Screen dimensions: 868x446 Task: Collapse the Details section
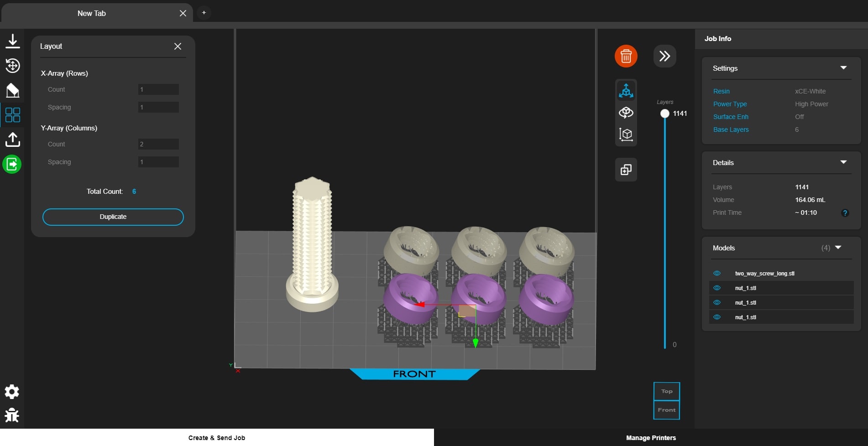(843, 162)
